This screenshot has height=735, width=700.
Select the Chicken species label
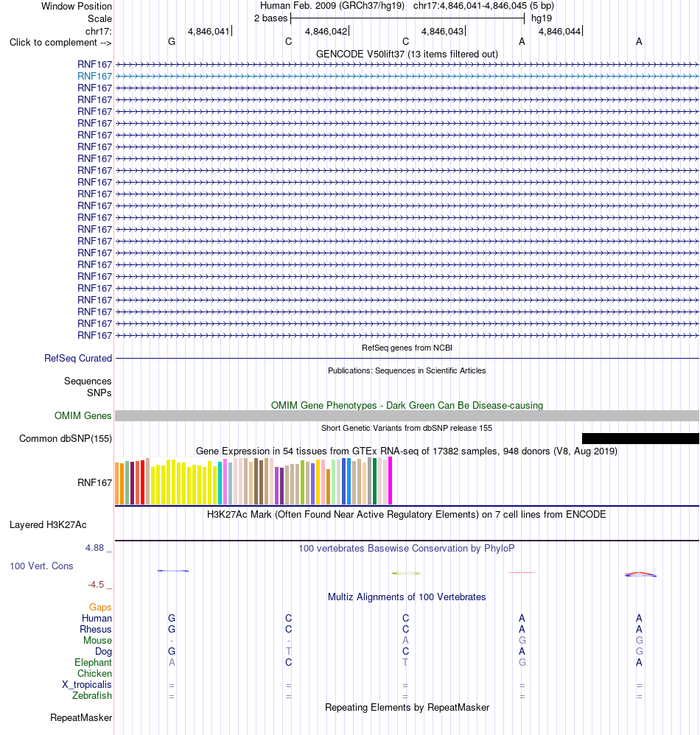click(95, 674)
